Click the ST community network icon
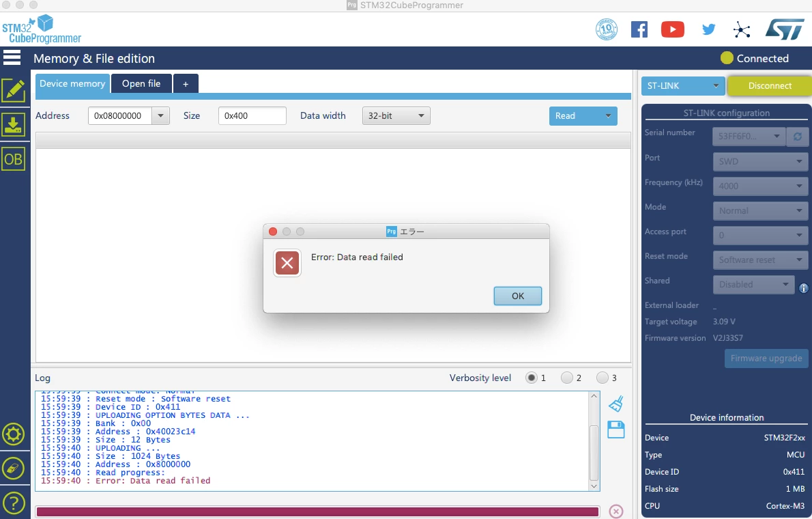The image size is (812, 519). coord(742,29)
